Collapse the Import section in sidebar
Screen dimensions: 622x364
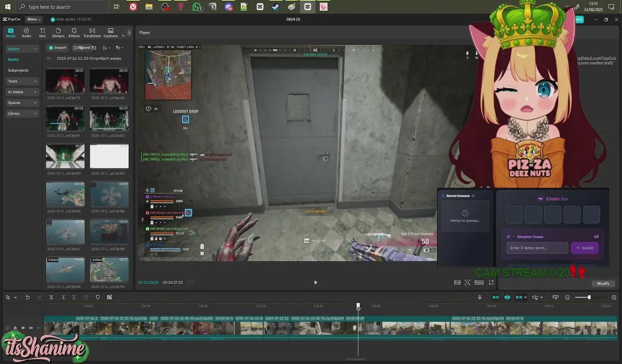point(22,49)
